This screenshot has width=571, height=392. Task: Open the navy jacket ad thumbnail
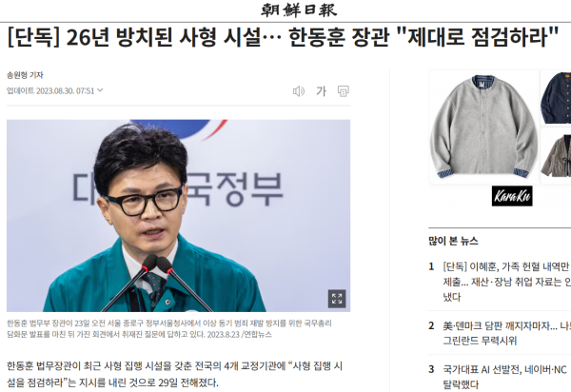click(x=556, y=98)
